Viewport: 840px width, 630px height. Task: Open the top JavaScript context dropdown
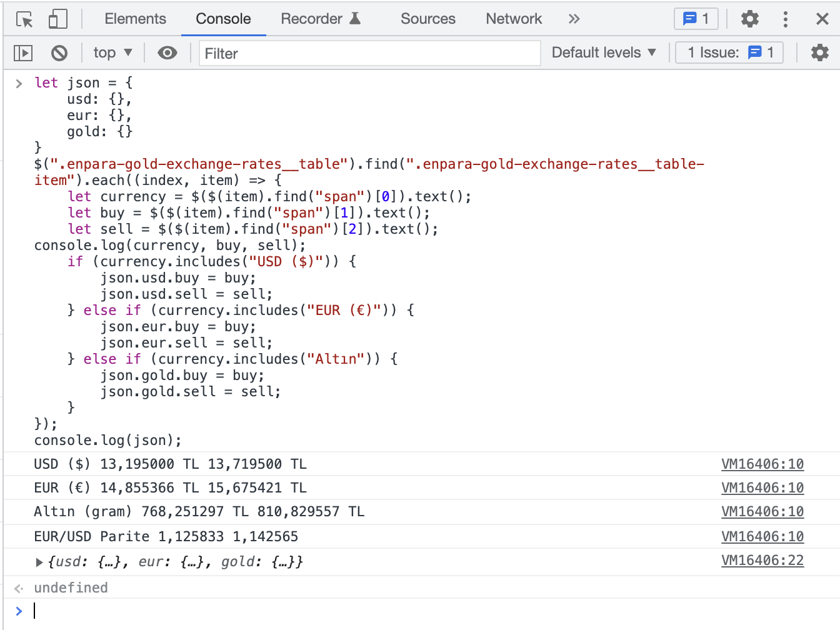coord(113,52)
